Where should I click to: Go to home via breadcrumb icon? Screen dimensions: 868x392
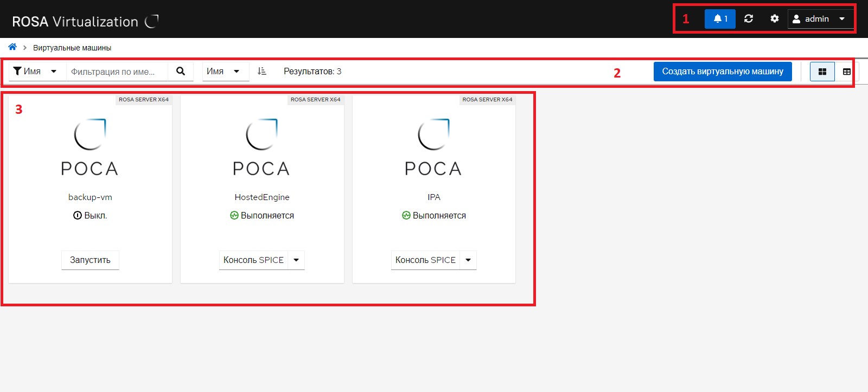[x=12, y=47]
